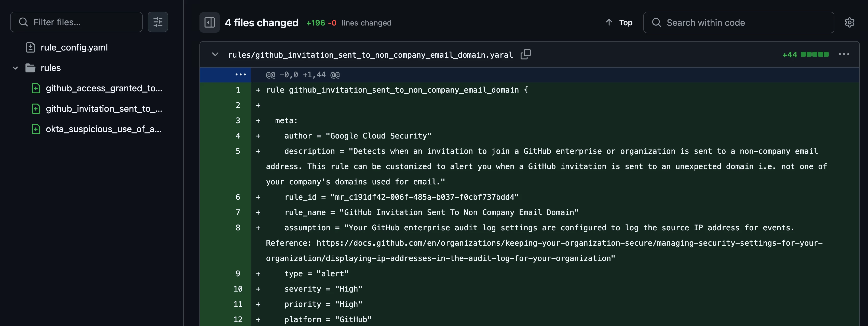The image size is (868, 326).
Task: Click the severity = "High" line
Action: point(323,289)
